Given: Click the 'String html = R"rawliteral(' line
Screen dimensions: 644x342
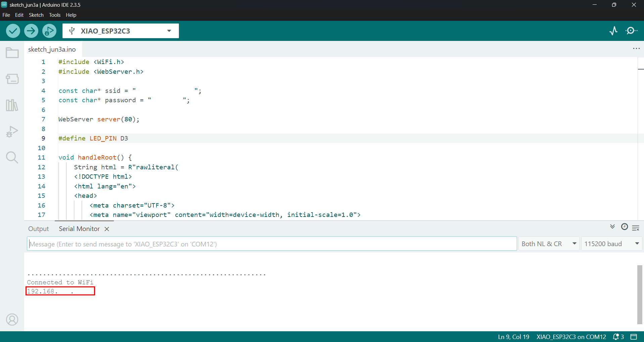Looking at the screenshot, I should pyautogui.click(x=126, y=167).
